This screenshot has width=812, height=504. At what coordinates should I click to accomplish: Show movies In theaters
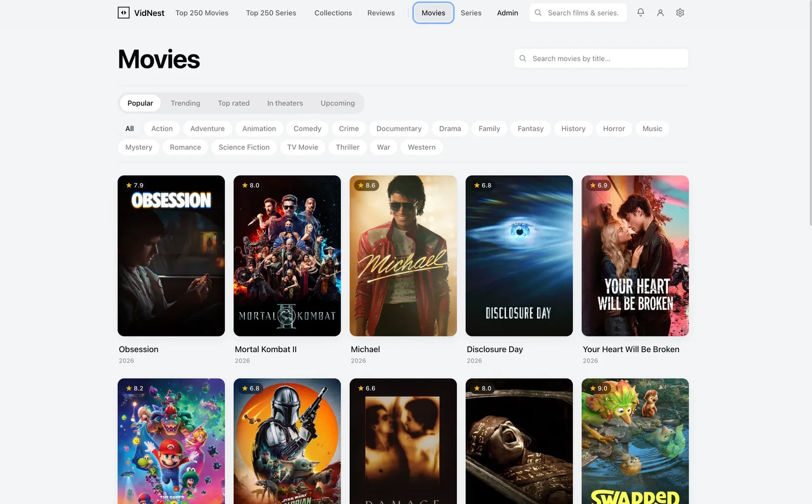coord(285,103)
